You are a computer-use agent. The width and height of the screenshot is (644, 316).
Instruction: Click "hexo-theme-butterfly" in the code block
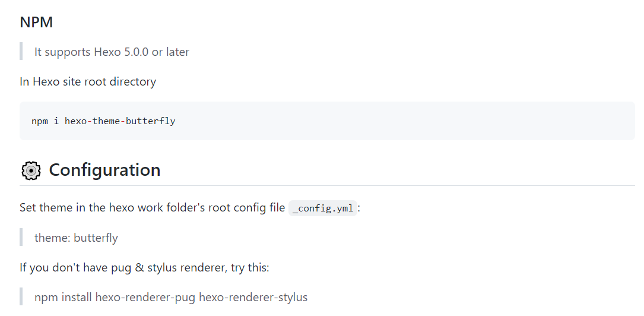pos(120,121)
